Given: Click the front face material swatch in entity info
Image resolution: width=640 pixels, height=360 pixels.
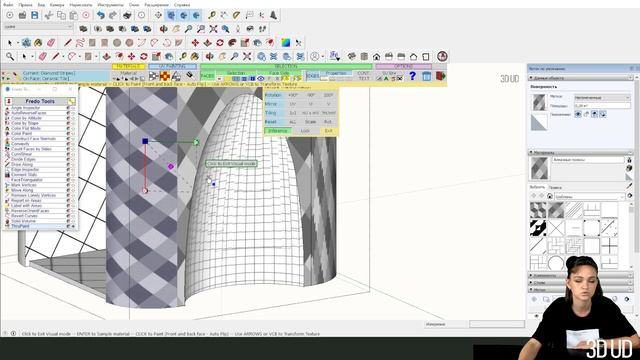Looking at the screenshot, I should point(539,102).
